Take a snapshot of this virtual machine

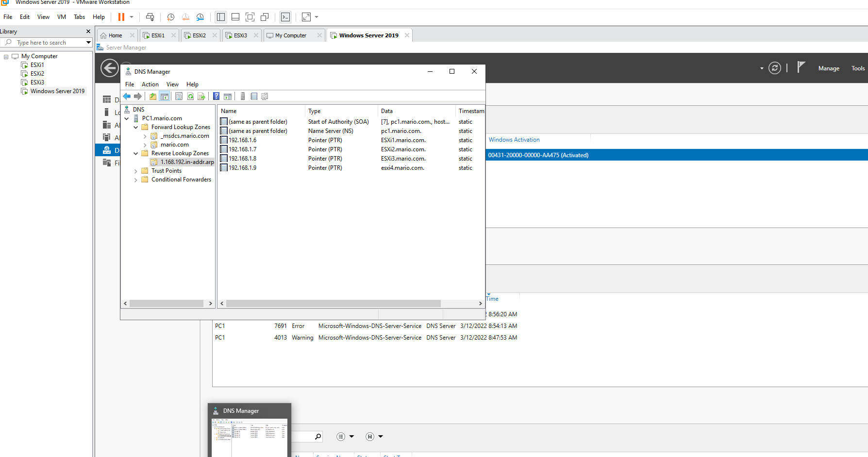point(171,17)
